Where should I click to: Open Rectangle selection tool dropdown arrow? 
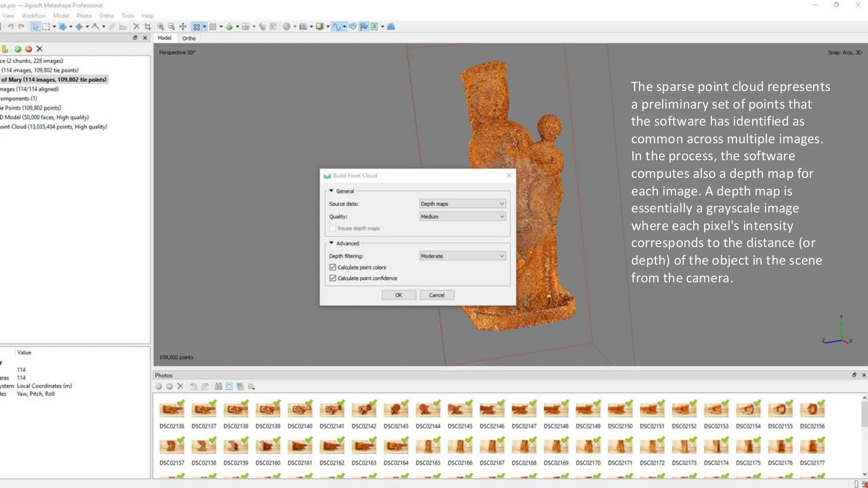pyautogui.click(x=54, y=27)
